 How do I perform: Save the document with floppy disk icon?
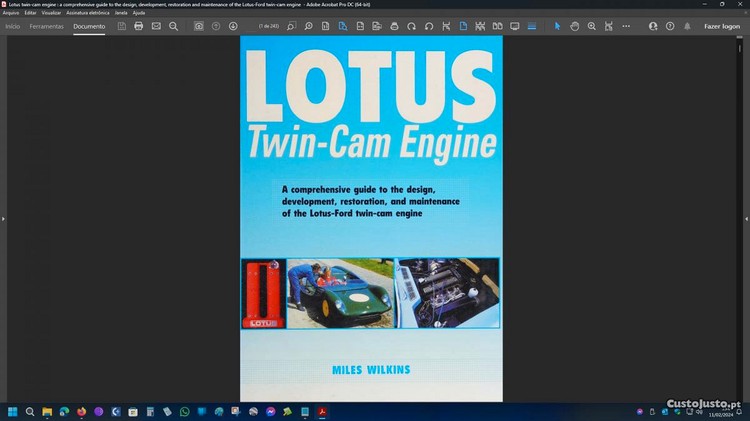[121, 26]
